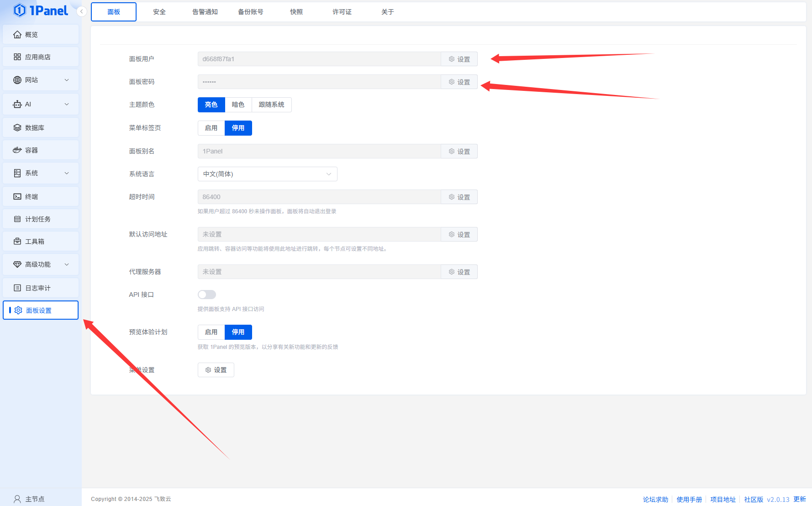
Task: Enable the menu tabs (菜单标签页) 启用 option
Action: coord(211,128)
